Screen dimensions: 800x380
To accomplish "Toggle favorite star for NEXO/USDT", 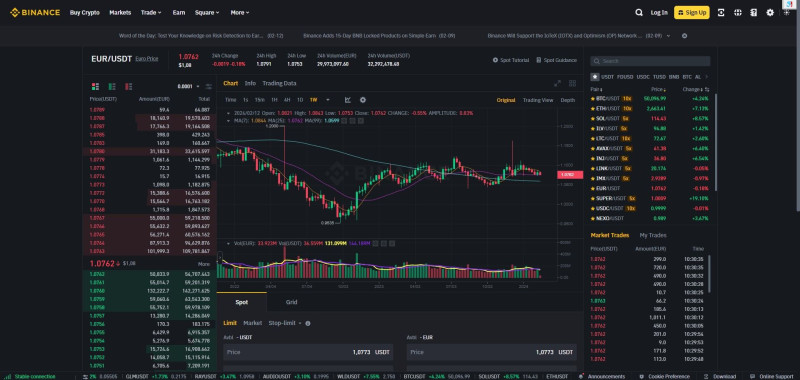I will coord(593,218).
